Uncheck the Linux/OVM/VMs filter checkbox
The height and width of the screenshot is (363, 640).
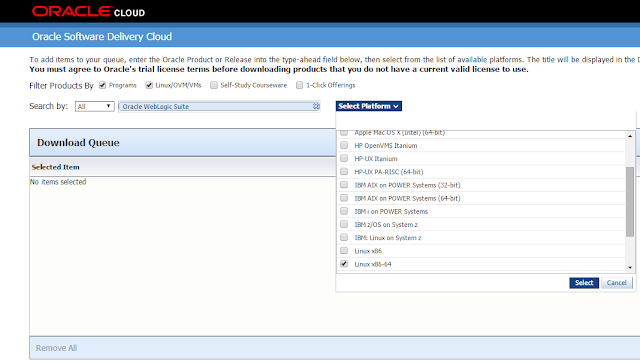point(149,85)
